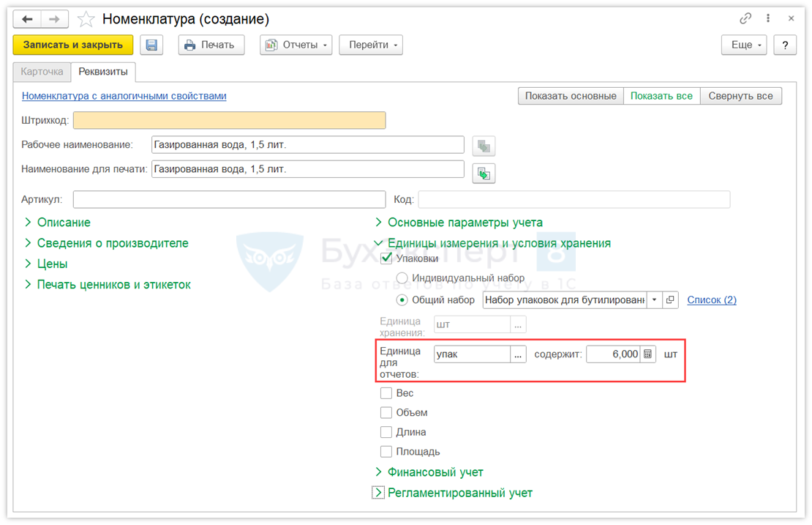Edit the упак unit field

click(473, 354)
